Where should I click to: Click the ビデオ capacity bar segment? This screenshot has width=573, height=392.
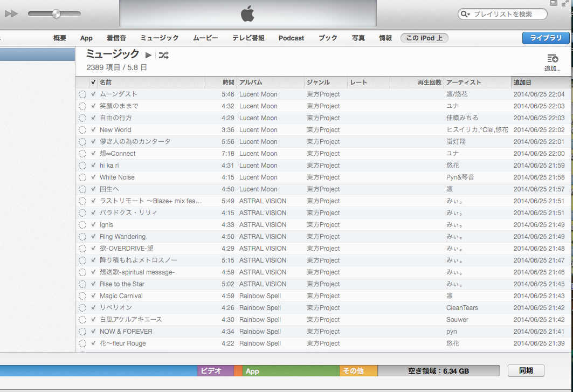click(216, 371)
